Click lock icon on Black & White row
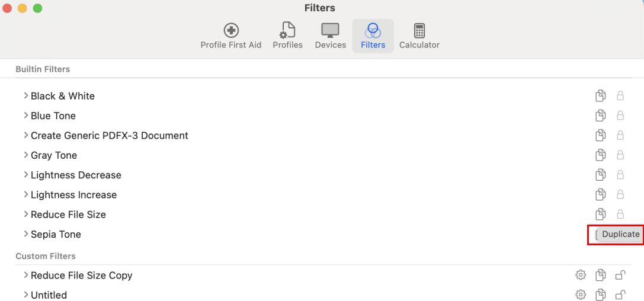This screenshot has height=301, width=644. (620, 95)
